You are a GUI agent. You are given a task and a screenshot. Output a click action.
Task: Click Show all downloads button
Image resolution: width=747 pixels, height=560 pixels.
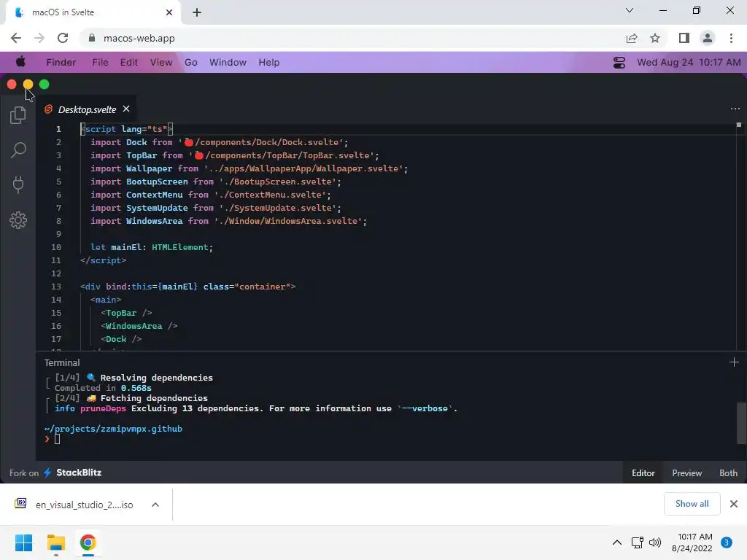(x=692, y=504)
